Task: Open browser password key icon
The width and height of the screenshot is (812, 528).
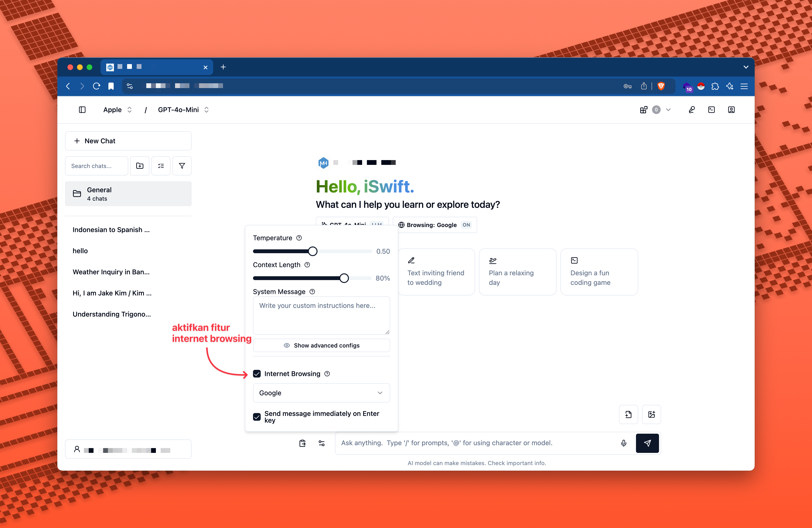Action: [627, 86]
